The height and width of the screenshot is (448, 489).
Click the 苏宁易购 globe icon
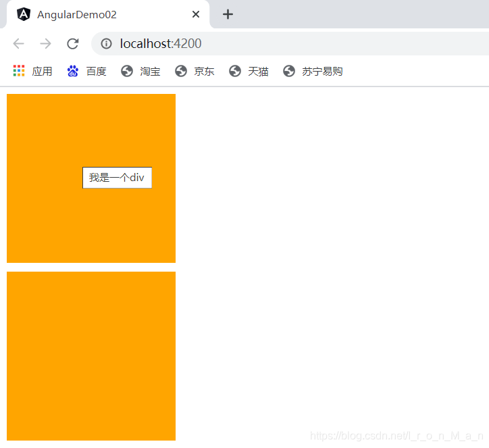pyautogui.click(x=289, y=71)
